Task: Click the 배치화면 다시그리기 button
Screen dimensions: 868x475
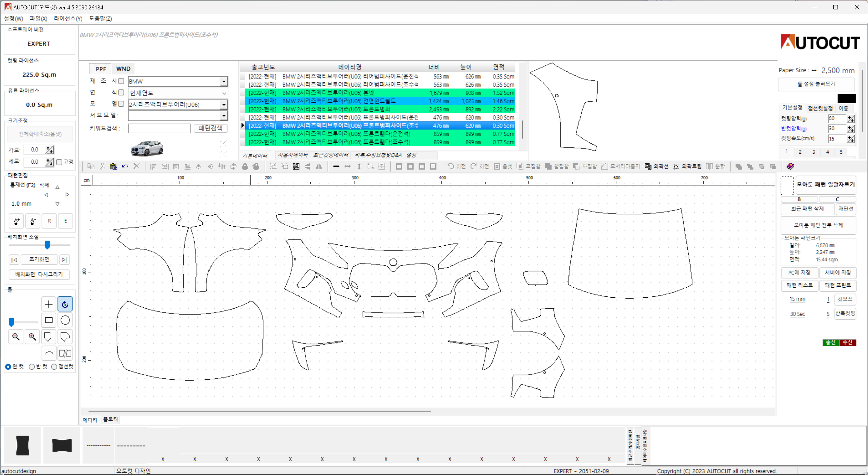Action: click(x=39, y=275)
